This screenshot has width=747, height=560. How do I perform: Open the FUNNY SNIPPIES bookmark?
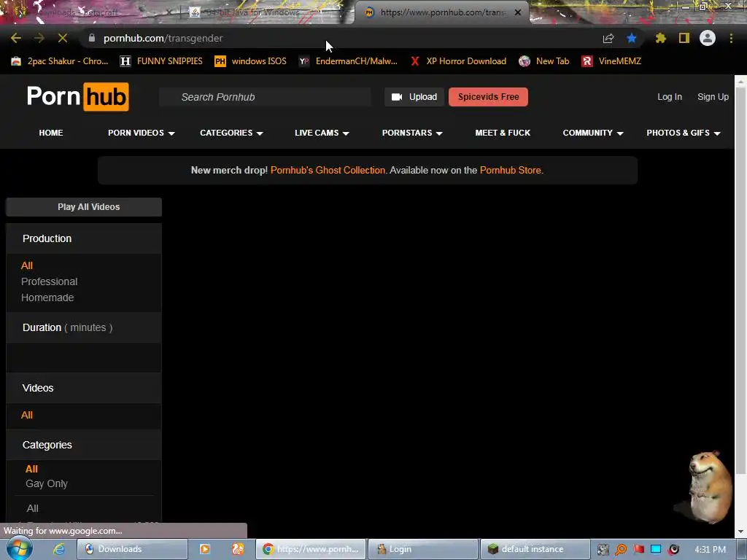(x=161, y=61)
